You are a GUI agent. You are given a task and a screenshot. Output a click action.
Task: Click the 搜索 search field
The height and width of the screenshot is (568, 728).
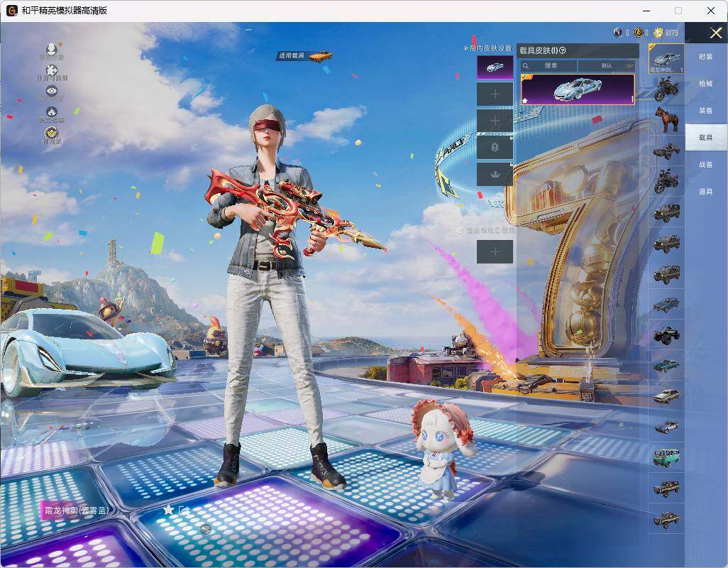click(548, 65)
